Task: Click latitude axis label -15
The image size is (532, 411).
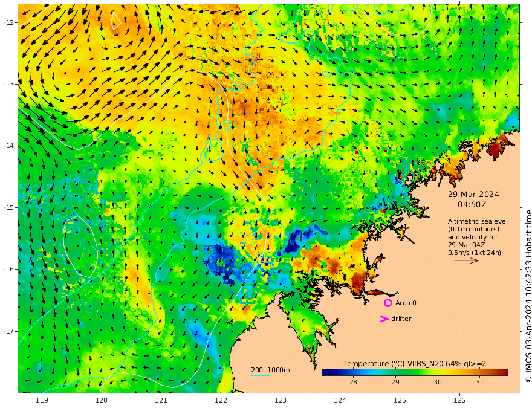Action: coord(8,207)
